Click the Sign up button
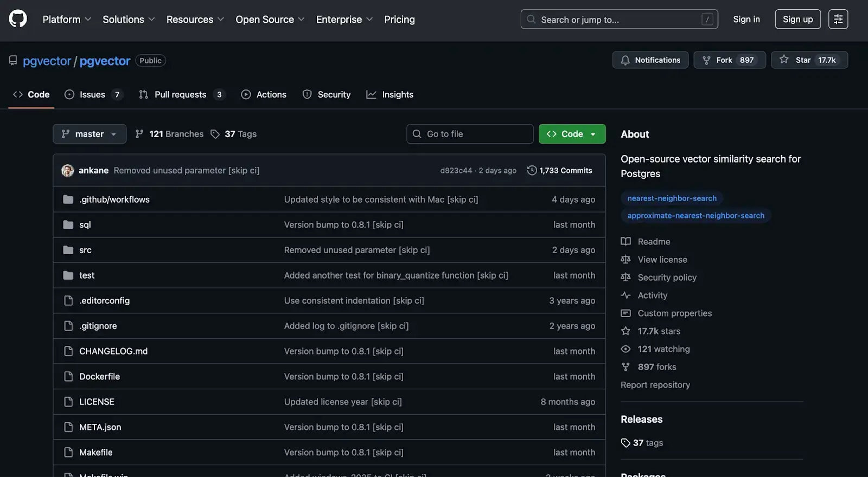868x477 pixels. (x=797, y=20)
